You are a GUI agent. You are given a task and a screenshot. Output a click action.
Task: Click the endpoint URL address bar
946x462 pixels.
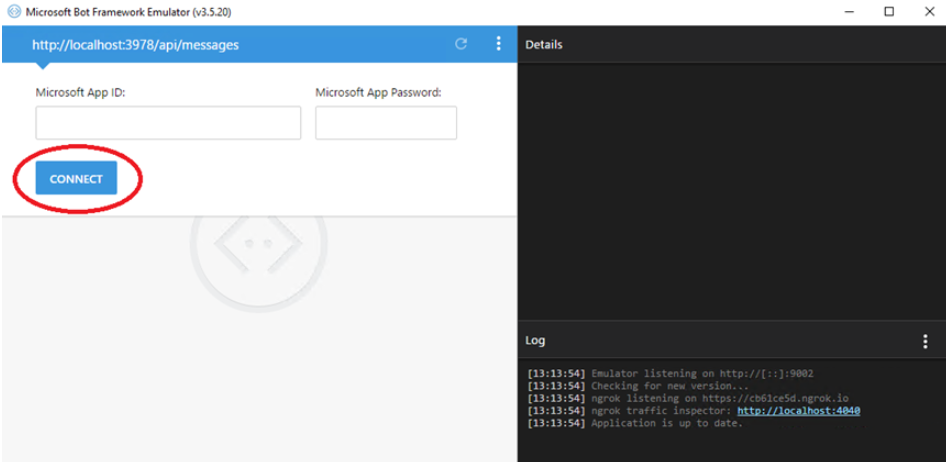[x=136, y=45]
